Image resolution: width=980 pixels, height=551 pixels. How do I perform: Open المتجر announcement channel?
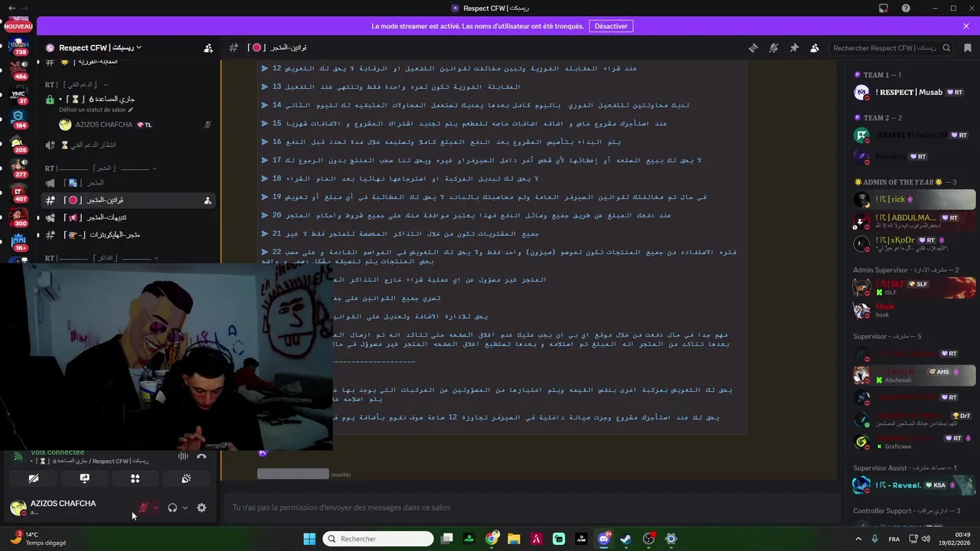128,183
